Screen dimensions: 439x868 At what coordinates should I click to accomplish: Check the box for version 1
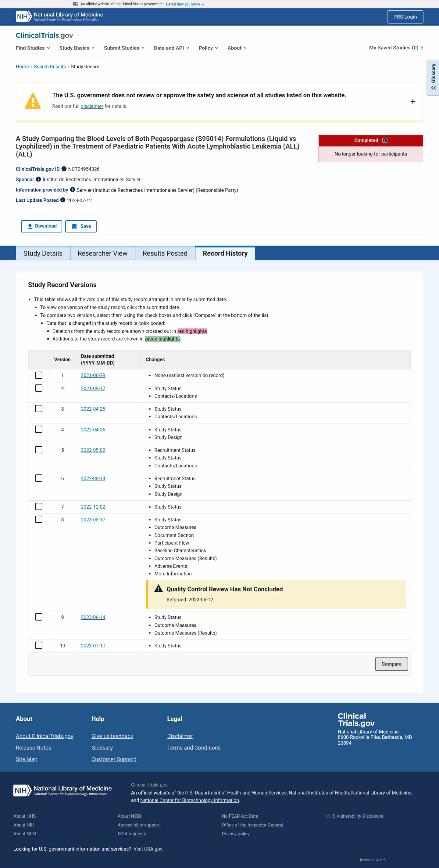point(39,375)
